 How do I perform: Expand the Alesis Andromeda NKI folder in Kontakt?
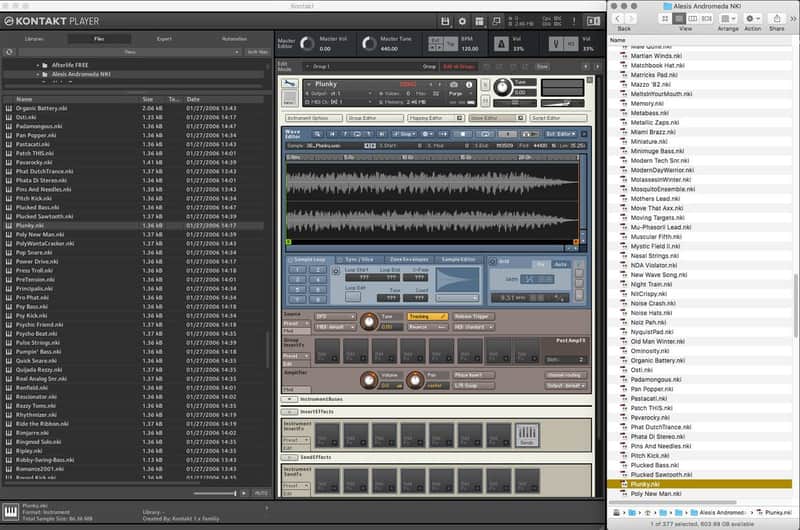pos(38,74)
